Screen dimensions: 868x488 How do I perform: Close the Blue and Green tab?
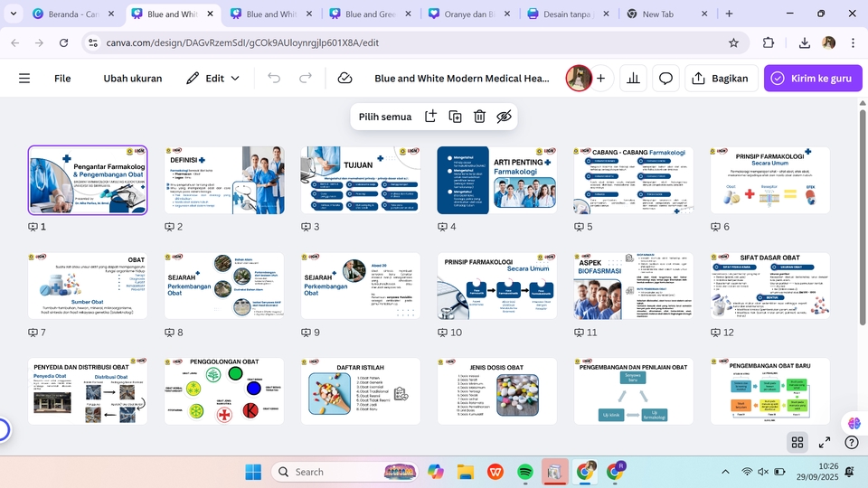pyautogui.click(x=408, y=14)
